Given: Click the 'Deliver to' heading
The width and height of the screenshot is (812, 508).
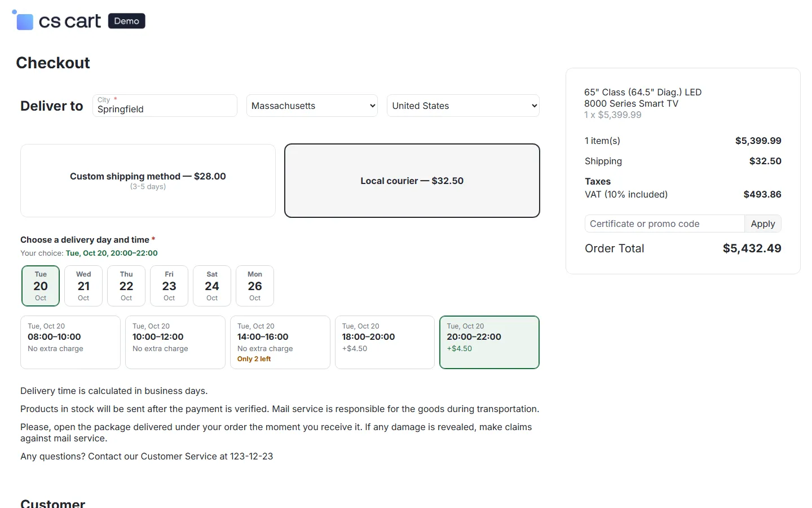Looking at the screenshot, I should (x=52, y=106).
